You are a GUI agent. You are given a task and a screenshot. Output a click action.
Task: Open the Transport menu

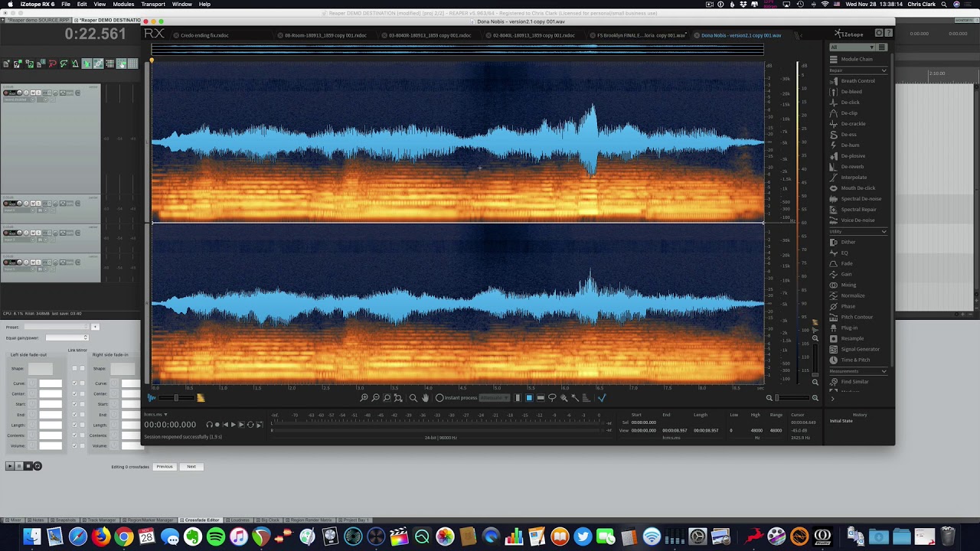(x=153, y=5)
